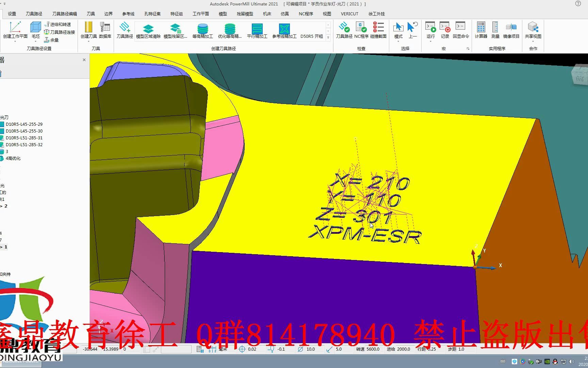Open the 毛坯 block tool
Screen dimensions: 588x368
pyautogui.click(x=35, y=30)
